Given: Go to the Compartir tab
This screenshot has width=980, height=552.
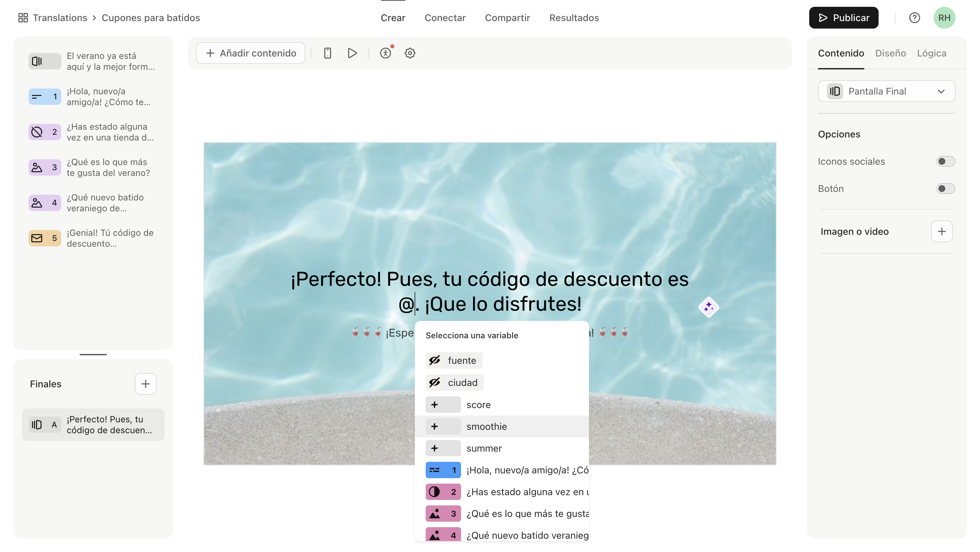Looking at the screenshot, I should (507, 18).
